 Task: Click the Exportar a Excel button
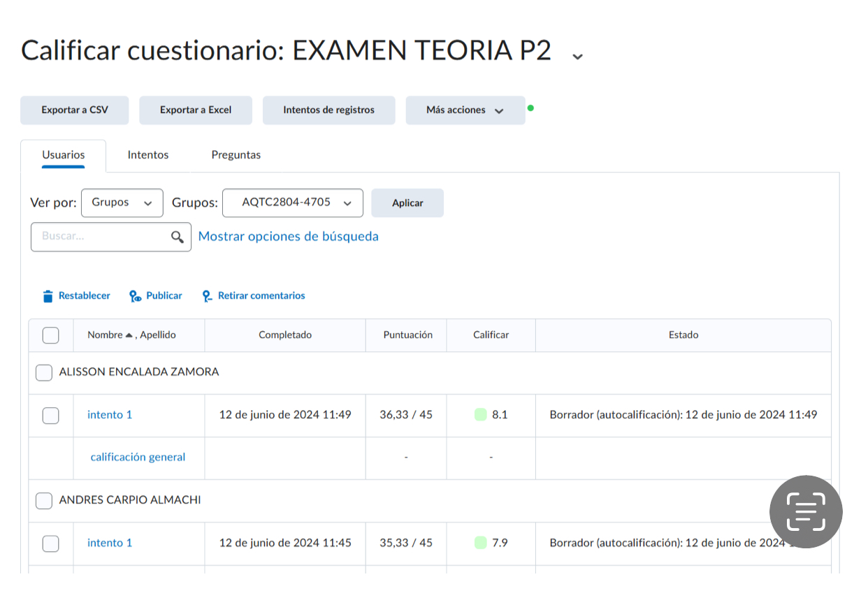pos(196,110)
